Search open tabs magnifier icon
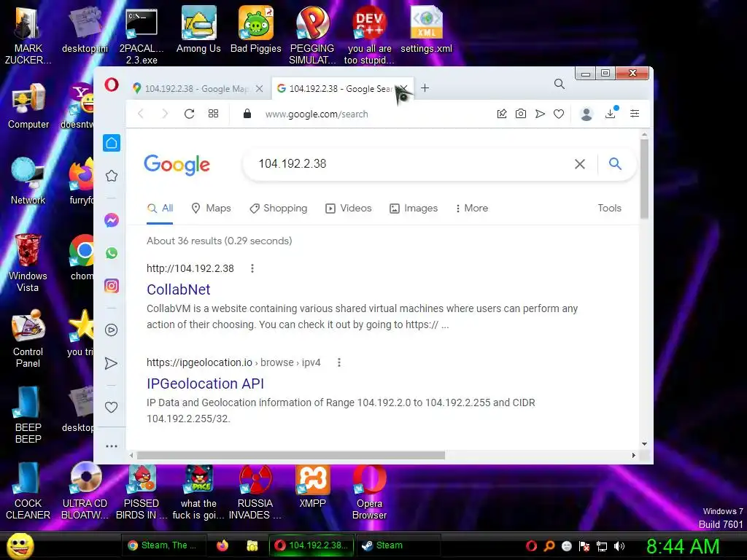 [560, 85]
